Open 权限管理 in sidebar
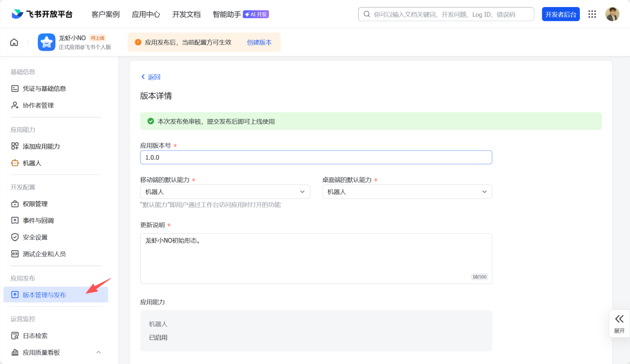Screen dimensions: 630x364 tap(35, 204)
